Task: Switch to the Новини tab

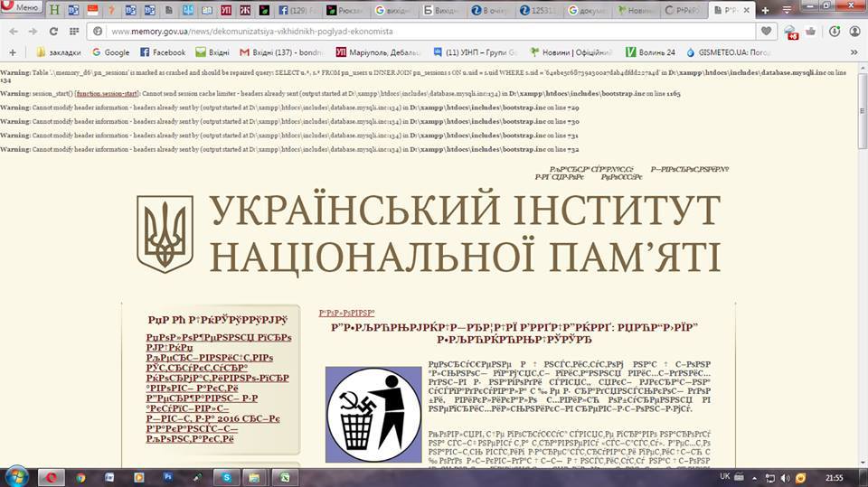Action: (x=636, y=10)
